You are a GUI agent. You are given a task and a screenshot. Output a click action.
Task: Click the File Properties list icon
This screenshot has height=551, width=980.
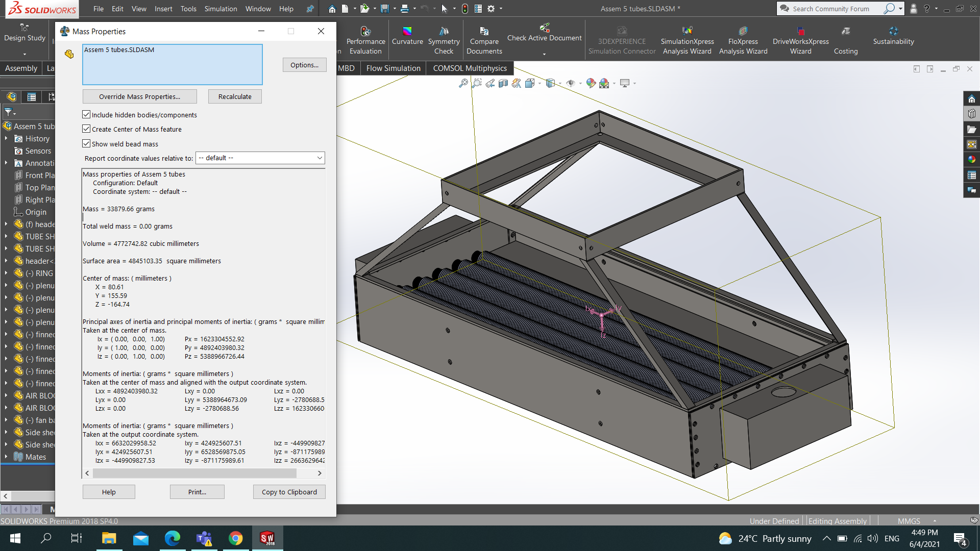point(478,9)
